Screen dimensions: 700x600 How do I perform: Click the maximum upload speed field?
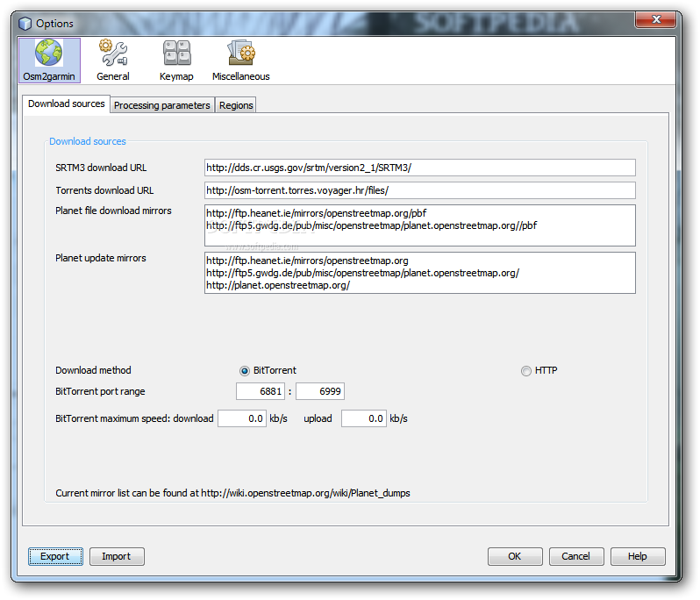[364, 418]
